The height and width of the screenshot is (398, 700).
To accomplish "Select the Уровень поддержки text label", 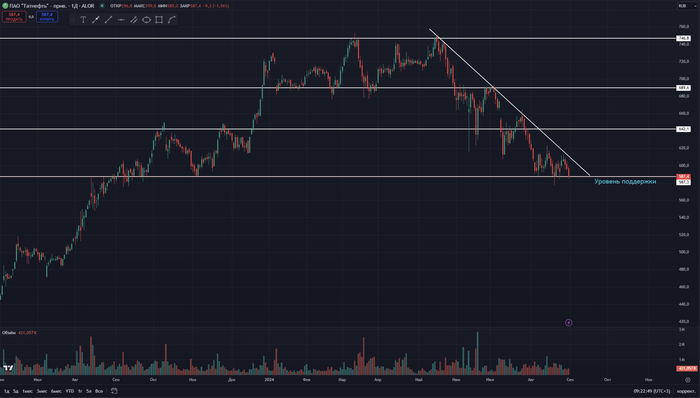I will tap(625, 182).
